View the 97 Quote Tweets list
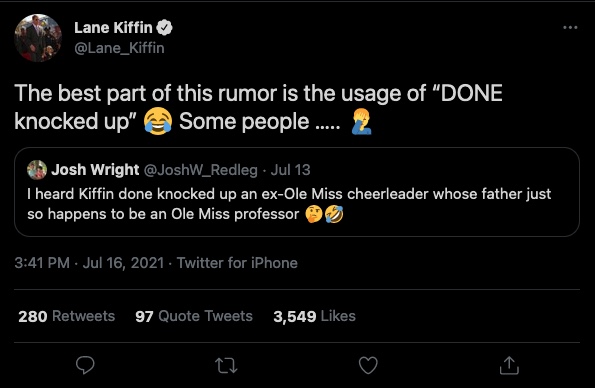Image resolution: width=595 pixels, height=388 pixels. tap(194, 316)
